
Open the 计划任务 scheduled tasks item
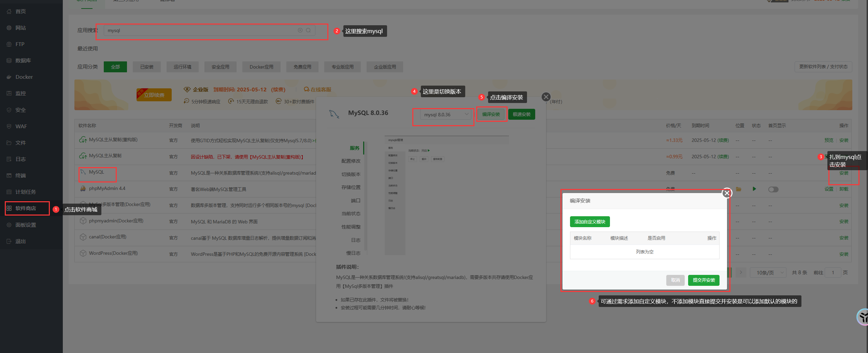25,192
